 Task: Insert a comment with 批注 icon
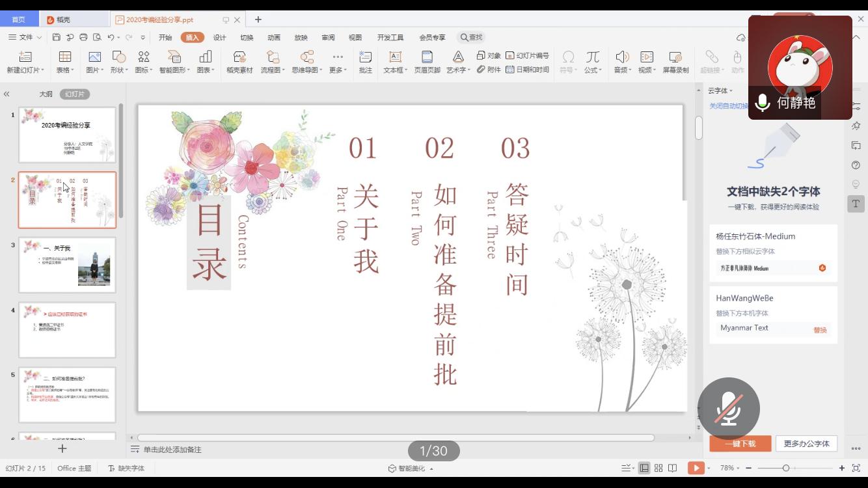[366, 57]
